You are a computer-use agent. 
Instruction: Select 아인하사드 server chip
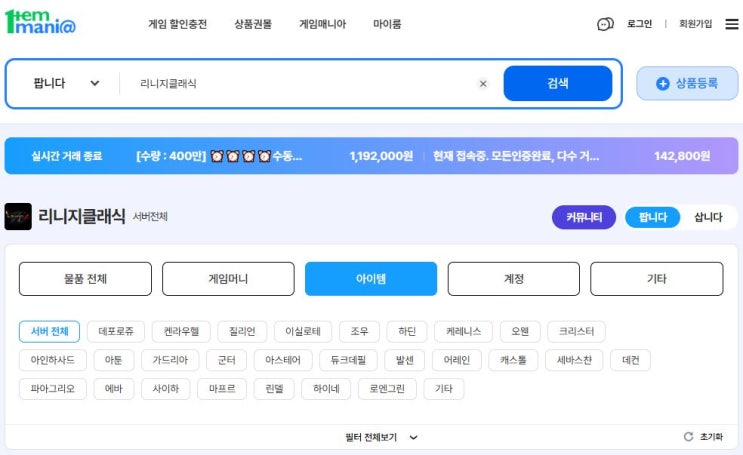(53, 360)
